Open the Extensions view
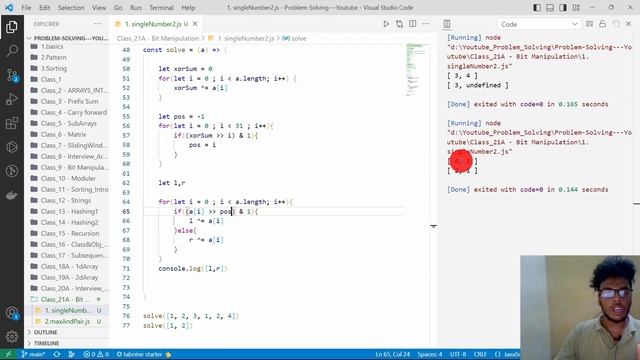The image size is (640, 360). click(x=12, y=123)
